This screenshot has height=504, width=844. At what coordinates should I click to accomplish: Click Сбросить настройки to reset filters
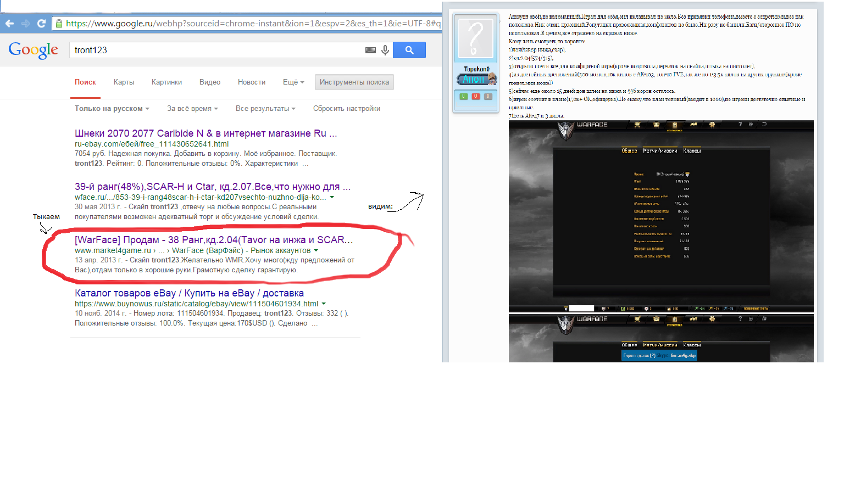(x=347, y=108)
